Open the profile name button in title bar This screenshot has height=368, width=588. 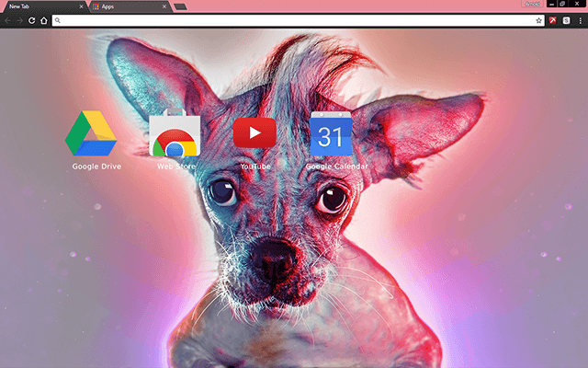pos(531,5)
